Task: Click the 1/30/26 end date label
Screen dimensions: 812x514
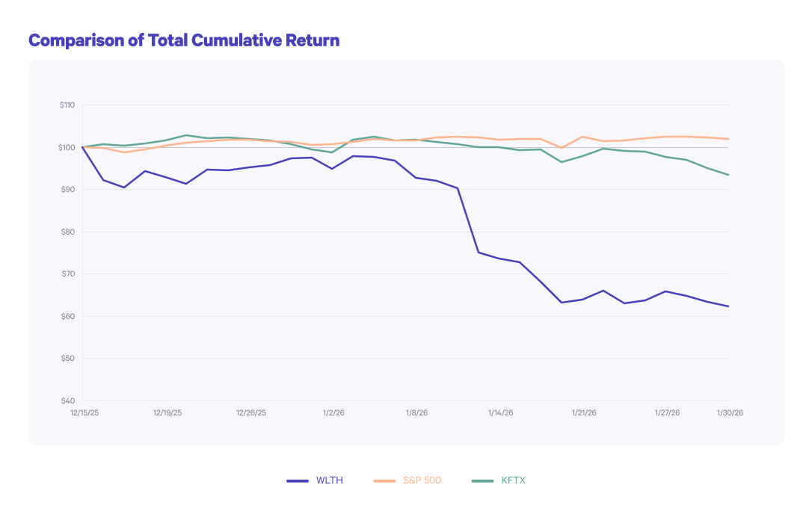Action: 730,412
